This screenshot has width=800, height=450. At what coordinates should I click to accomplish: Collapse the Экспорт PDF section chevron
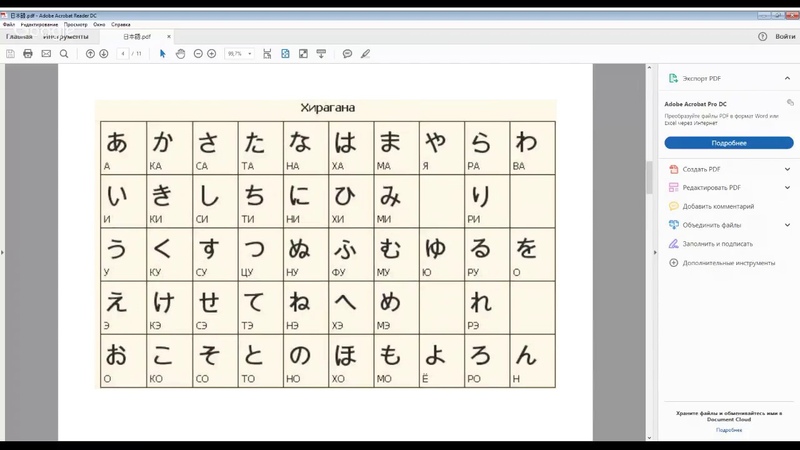[787, 78]
